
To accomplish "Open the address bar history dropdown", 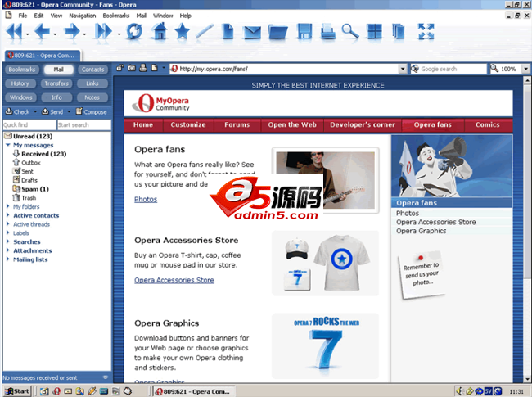I will click(403, 69).
